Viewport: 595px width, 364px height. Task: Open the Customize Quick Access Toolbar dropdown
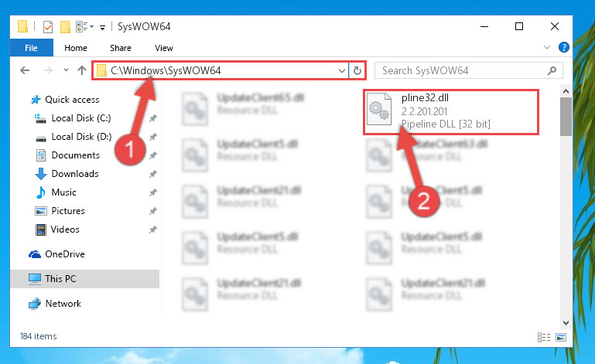[102, 27]
